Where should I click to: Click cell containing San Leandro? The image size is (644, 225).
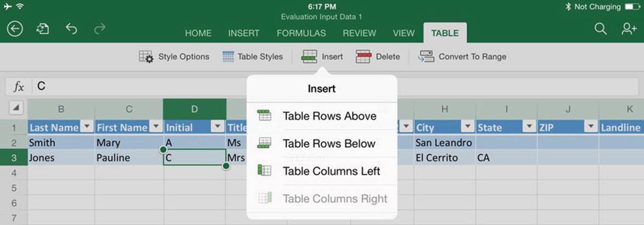click(x=445, y=143)
